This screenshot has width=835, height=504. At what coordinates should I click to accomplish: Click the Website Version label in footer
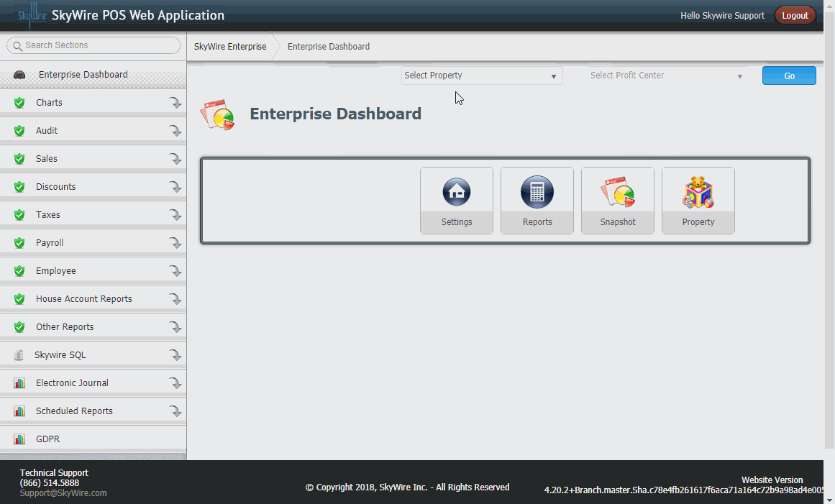click(x=772, y=480)
